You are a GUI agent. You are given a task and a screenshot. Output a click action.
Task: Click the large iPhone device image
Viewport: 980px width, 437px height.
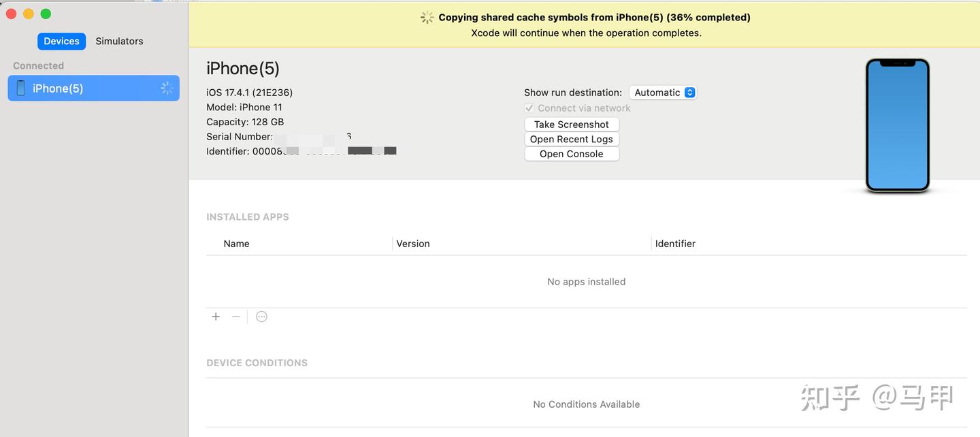click(897, 125)
